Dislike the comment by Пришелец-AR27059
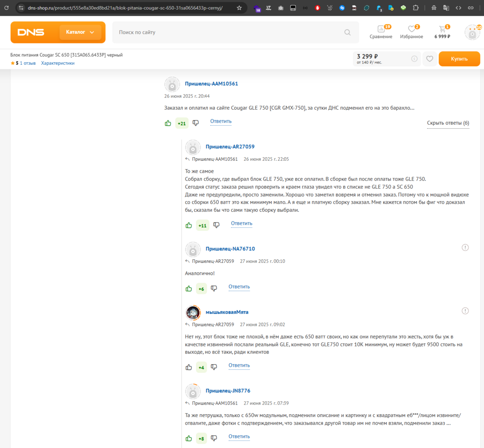 tap(216, 225)
